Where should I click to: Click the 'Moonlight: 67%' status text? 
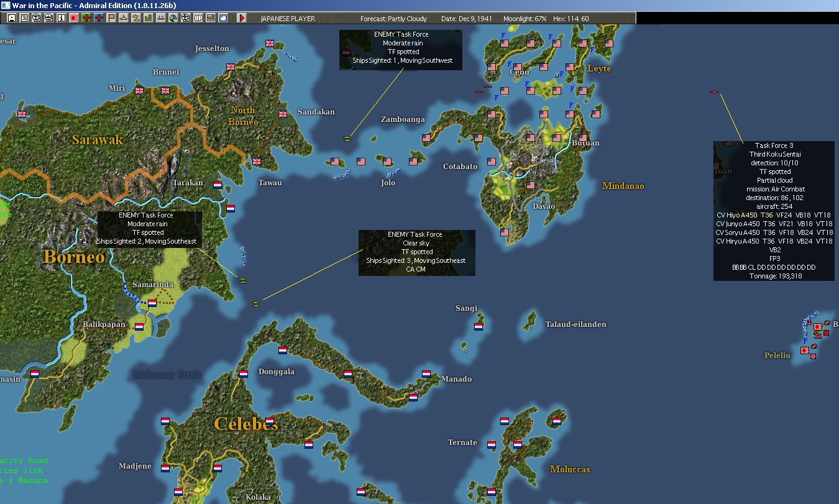click(525, 19)
